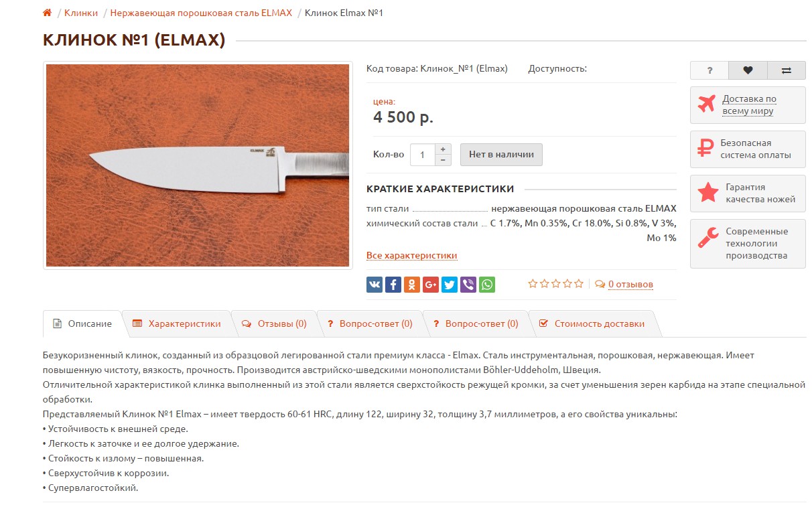The image size is (812, 507).
Task: Ask a question via question-mark button
Action: click(709, 70)
